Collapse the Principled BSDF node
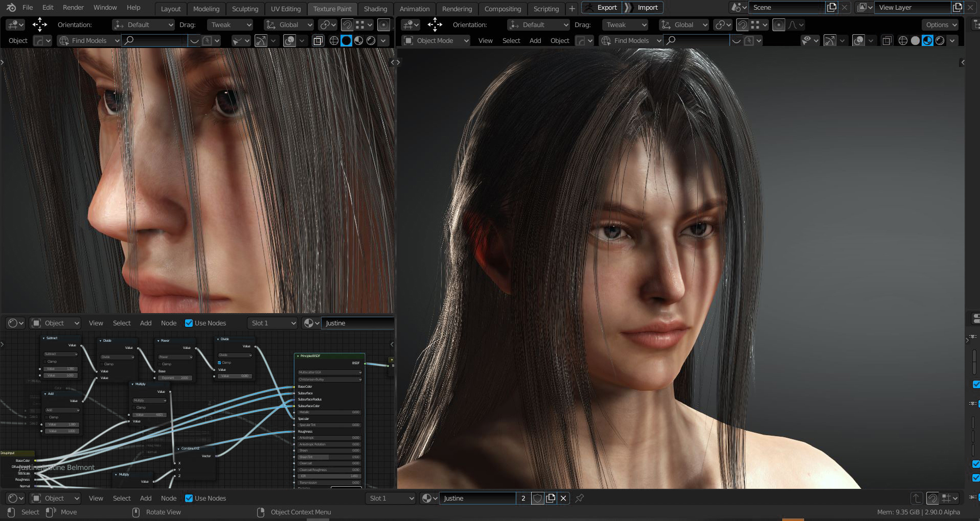 [298, 356]
